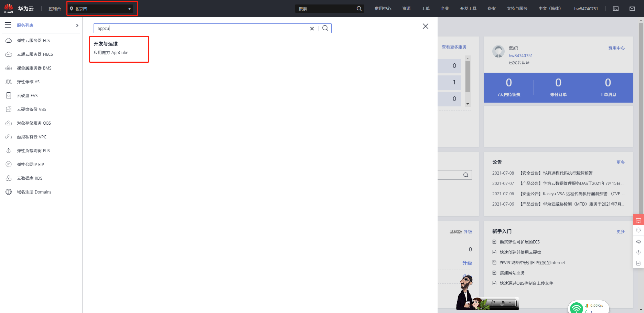The image size is (644, 313).
Task: Click hw84740751 link in user card
Action: pyautogui.click(x=520, y=55)
